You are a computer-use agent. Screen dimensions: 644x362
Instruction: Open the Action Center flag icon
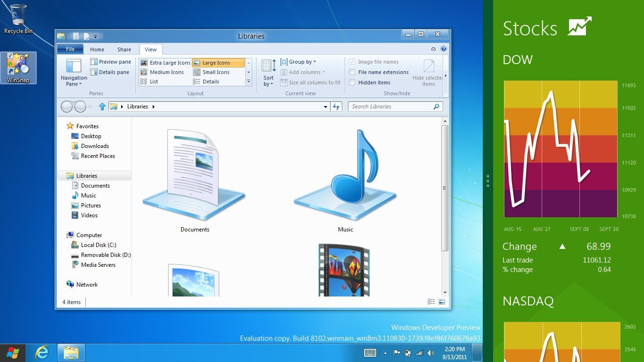click(397, 353)
